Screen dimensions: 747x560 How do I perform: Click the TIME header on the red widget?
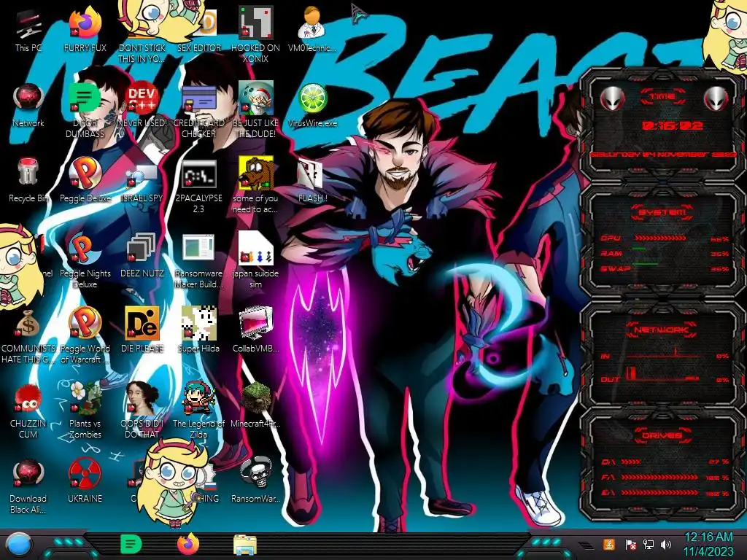[x=662, y=97]
